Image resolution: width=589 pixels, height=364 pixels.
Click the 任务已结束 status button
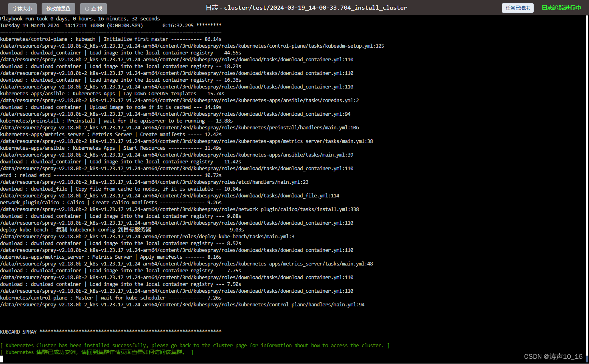click(x=517, y=8)
